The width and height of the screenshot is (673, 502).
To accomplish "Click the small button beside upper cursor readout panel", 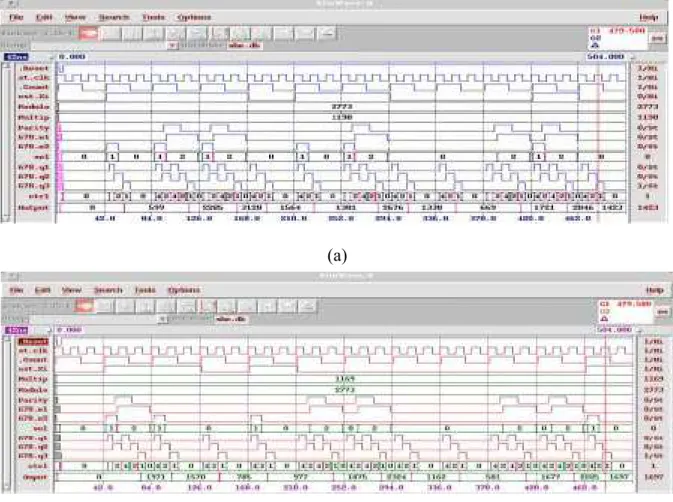I will click(658, 38).
